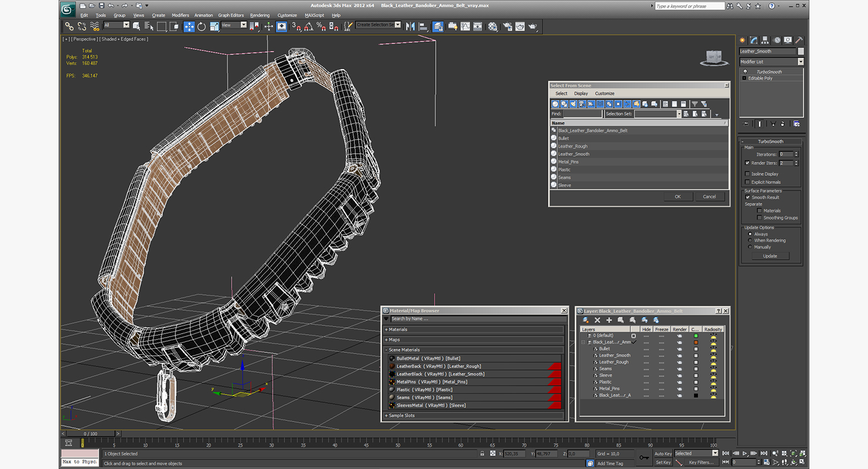The height and width of the screenshot is (469, 868).
Task: Toggle Angle Snap in main toolbar
Action: (x=308, y=26)
